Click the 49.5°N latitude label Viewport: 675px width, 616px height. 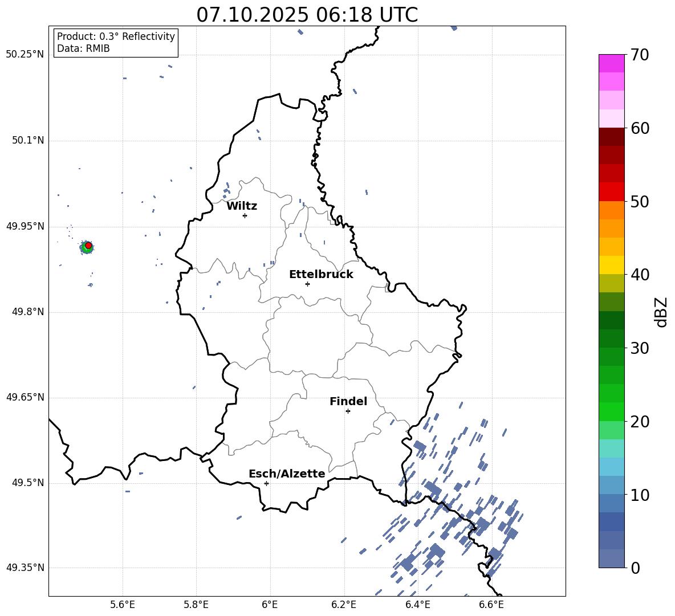(x=28, y=483)
